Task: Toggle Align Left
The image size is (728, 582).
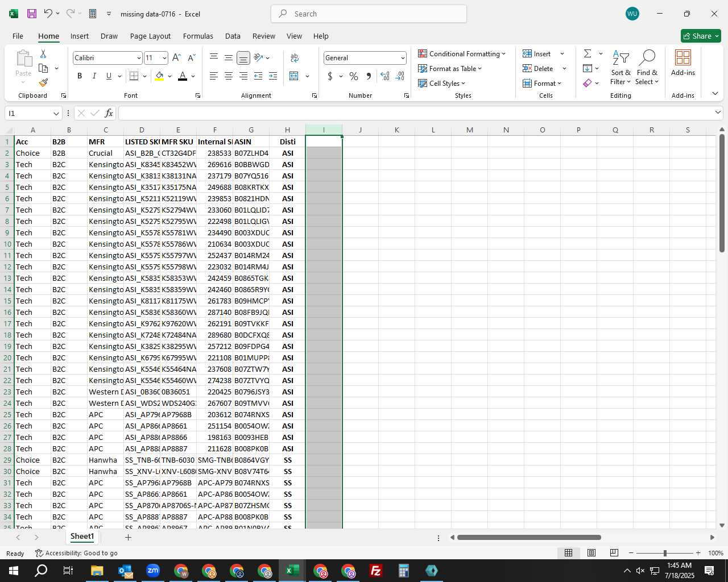Action: point(214,76)
